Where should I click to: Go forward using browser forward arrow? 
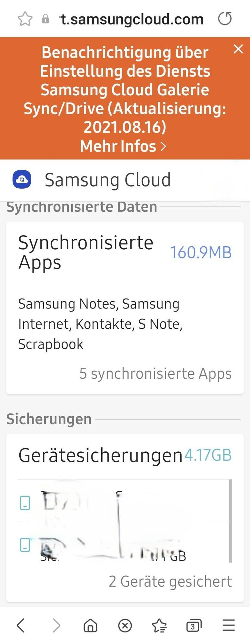click(56, 625)
